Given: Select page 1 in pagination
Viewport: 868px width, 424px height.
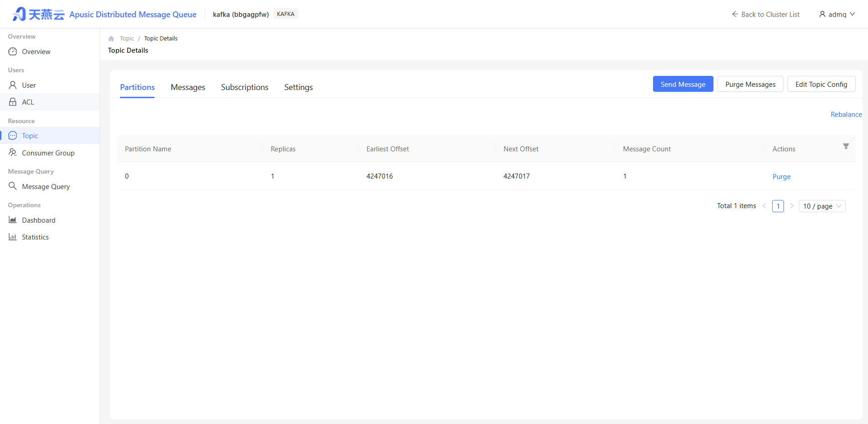Looking at the screenshot, I should (778, 206).
